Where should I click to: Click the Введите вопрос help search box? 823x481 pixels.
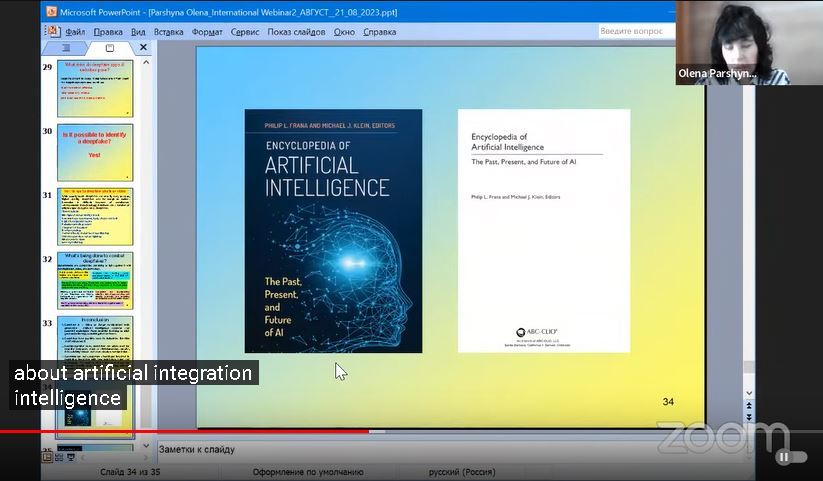click(x=636, y=31)
